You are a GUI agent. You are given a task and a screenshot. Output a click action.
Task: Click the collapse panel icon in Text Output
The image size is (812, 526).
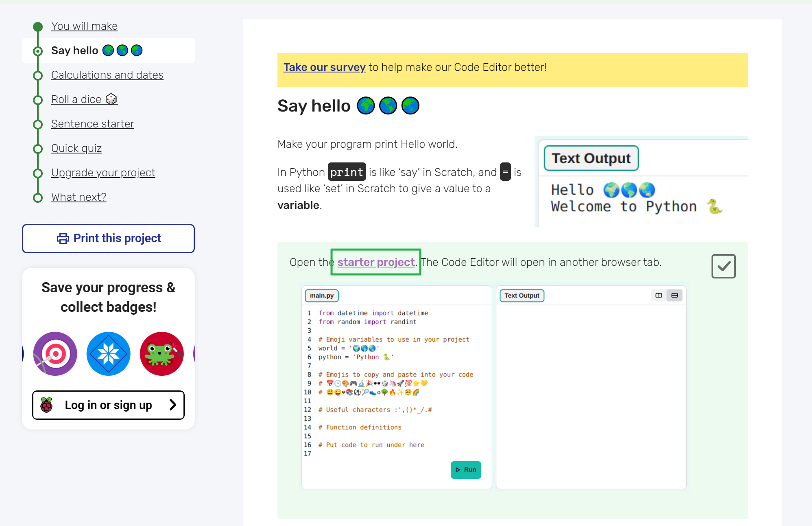[x=674, y=295]
